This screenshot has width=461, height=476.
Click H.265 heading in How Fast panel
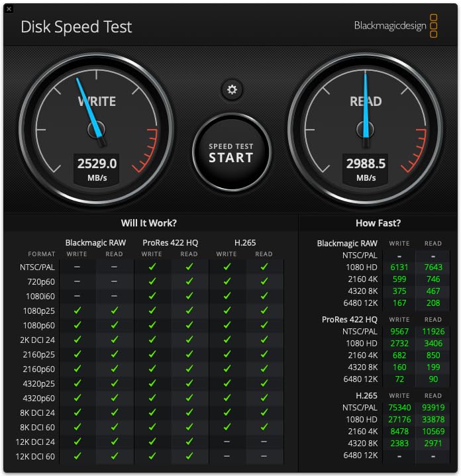click(366, 396)
